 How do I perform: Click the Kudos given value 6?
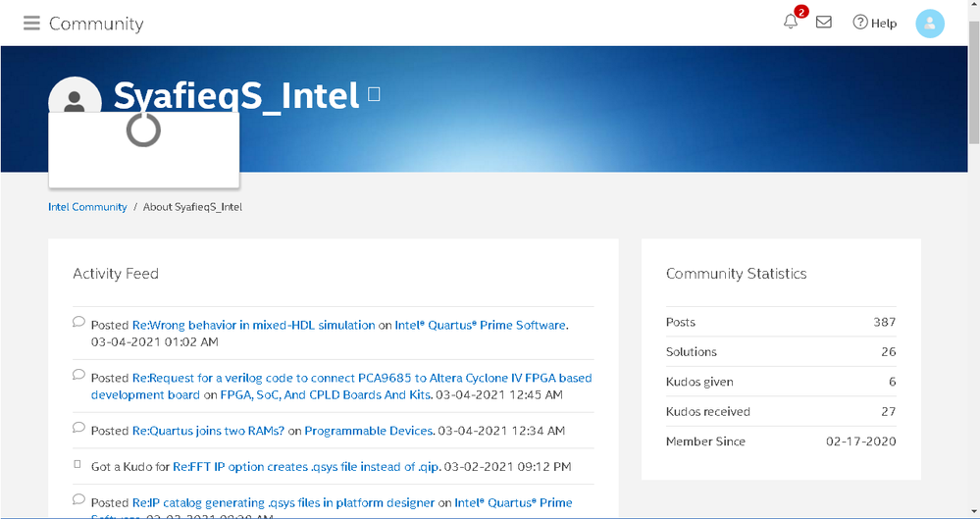pyautogui.click(x=893, y=382)
